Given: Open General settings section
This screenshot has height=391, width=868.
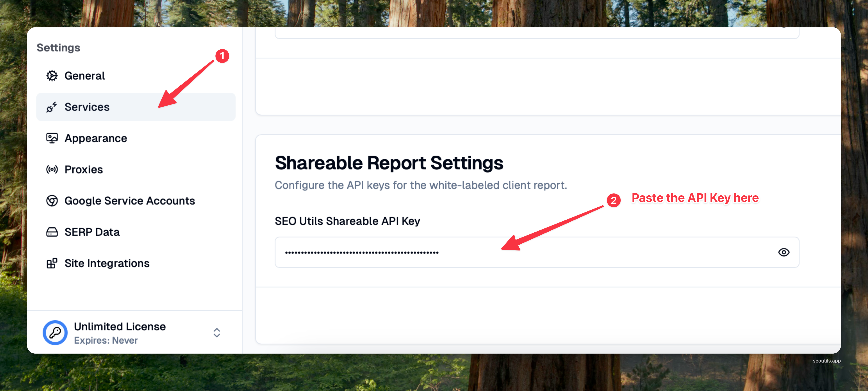Looking at the screenshot, I should point(85,76).
